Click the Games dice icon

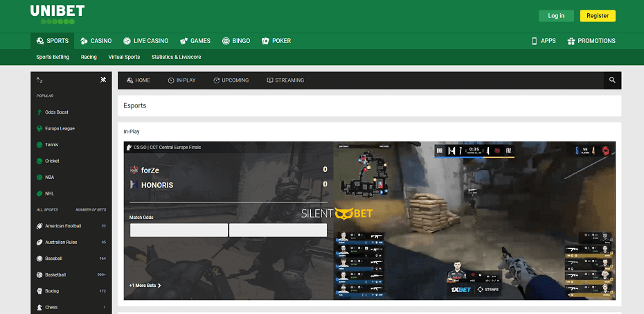tap(184, 41)
